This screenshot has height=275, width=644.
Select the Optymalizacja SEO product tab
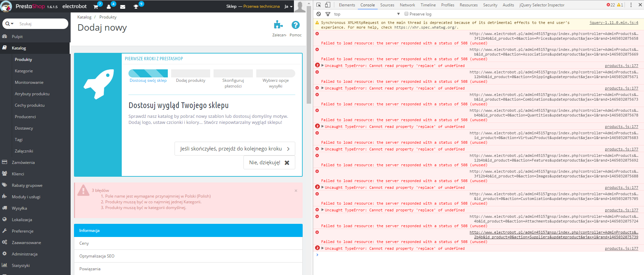(188, 256)
